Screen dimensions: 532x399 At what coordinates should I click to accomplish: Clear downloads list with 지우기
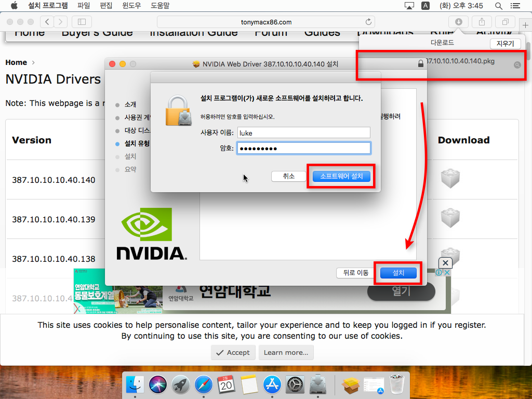505,44
